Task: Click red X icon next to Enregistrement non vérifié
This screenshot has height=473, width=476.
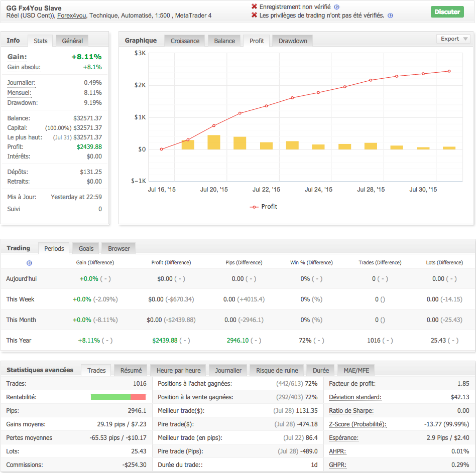Action: [254, 7]
